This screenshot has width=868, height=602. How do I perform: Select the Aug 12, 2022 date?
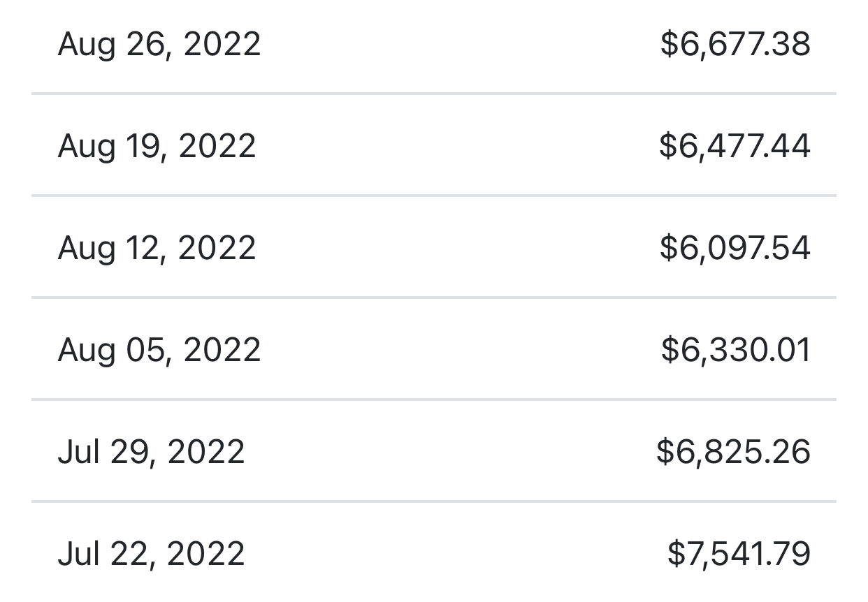[157, 249]
